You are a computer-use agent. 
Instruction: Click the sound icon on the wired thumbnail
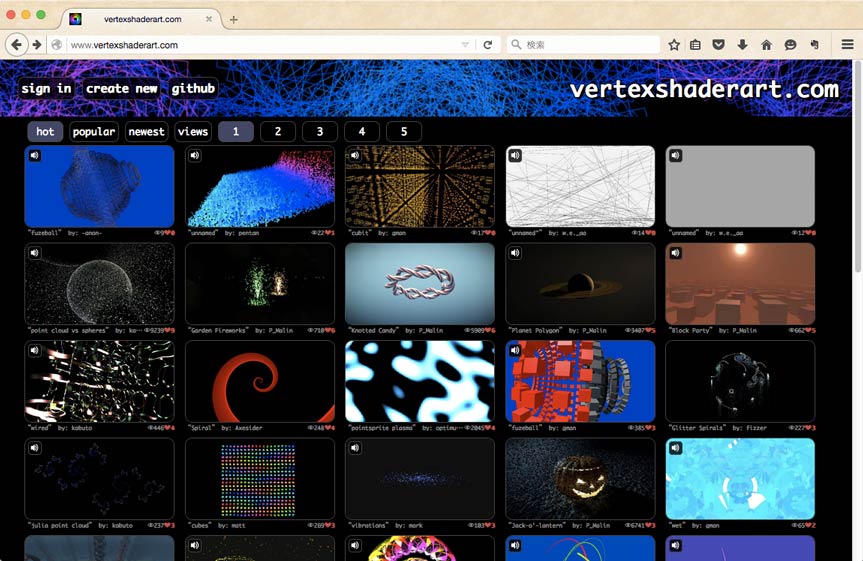point(35,350)
